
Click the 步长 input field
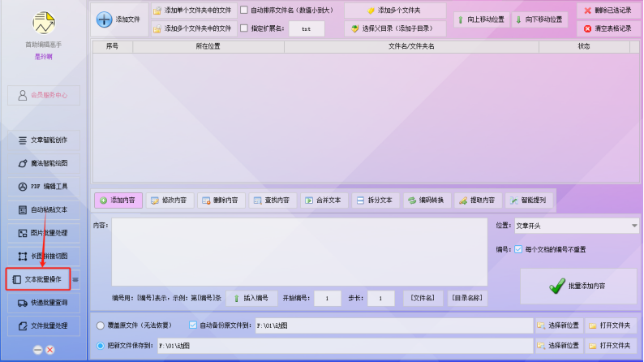click(380, 299)
